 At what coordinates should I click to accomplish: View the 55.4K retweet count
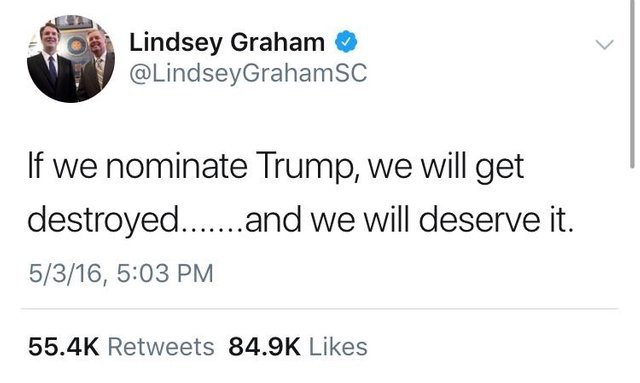[63, 347]
